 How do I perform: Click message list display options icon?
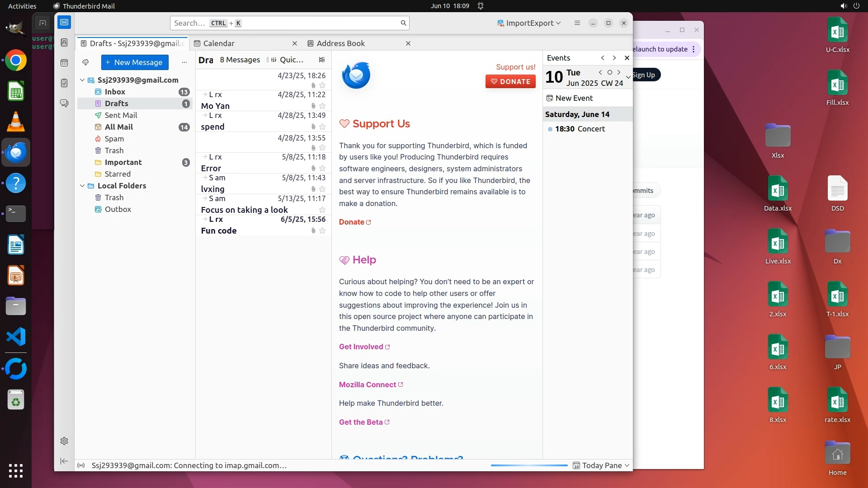[x=322, y=60]
